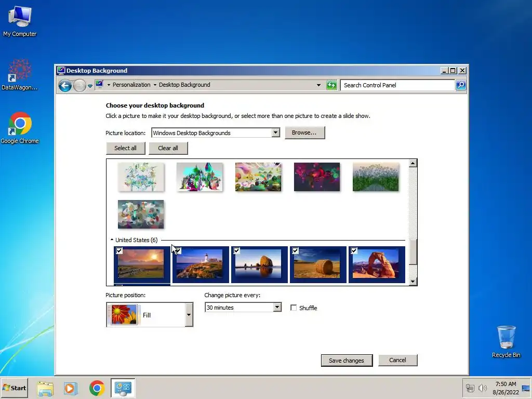532x399 pixels.
Task: Click the volume speaker tray icon
Action: click(x=482, y=388)
